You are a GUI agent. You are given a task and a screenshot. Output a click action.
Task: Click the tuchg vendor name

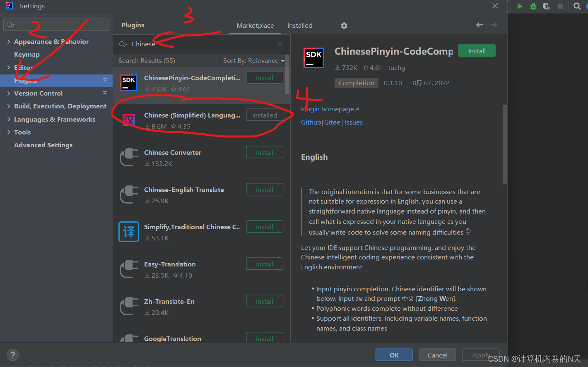pos(397,68)
